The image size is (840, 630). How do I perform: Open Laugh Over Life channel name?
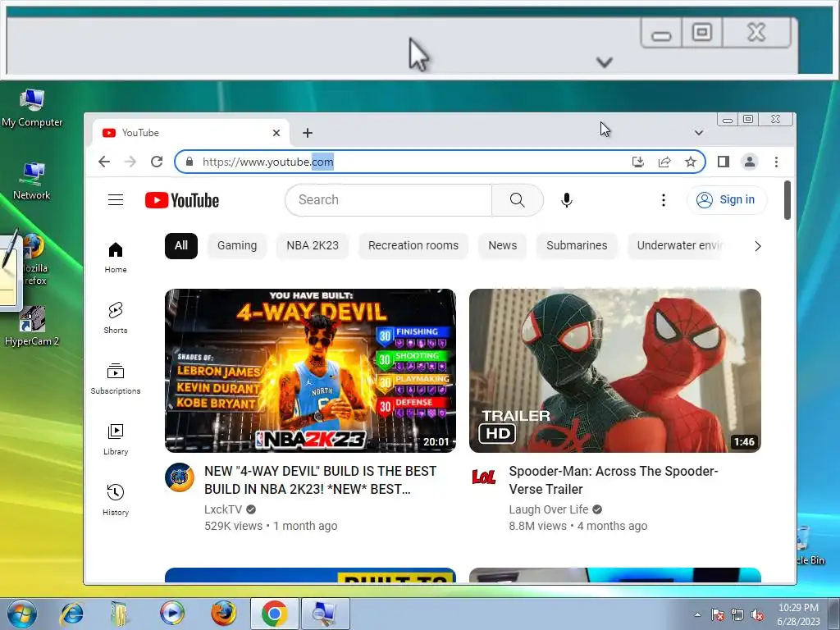click(x=548, y=509)
